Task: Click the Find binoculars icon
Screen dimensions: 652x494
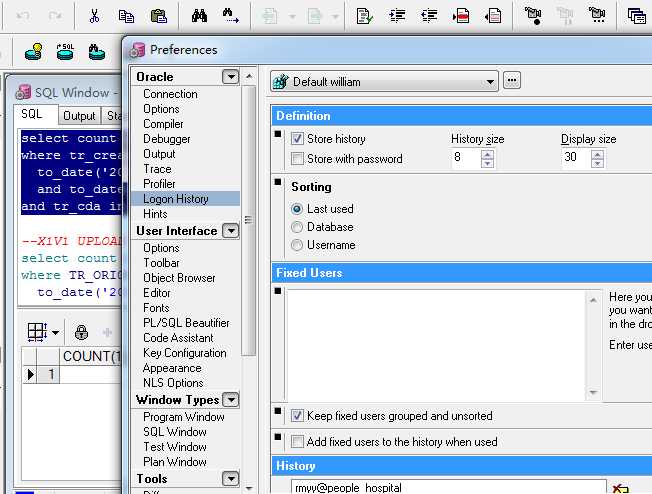Action: (x=199, y=16)
